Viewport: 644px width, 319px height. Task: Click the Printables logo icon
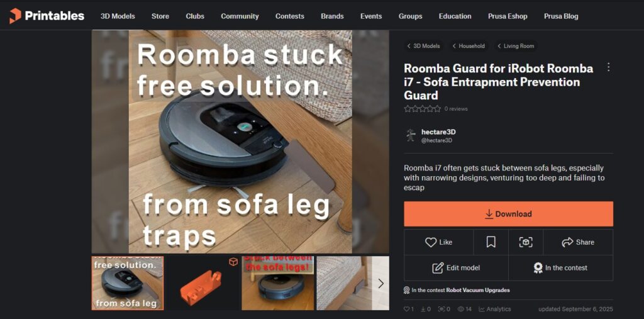15,16
